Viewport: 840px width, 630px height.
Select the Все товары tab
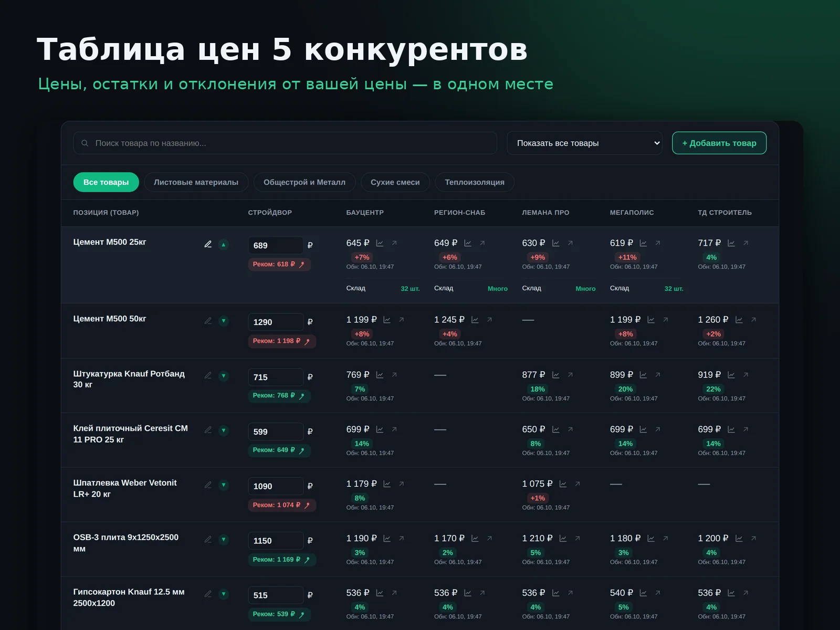tap(106, 182)
